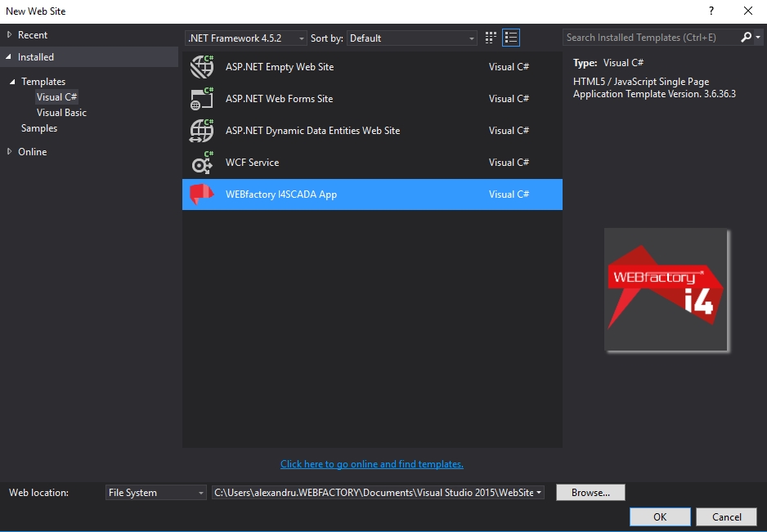Switch to small icons grid view
The height and width of the screenshot is (532, 767).
click(x=491, y=38)
